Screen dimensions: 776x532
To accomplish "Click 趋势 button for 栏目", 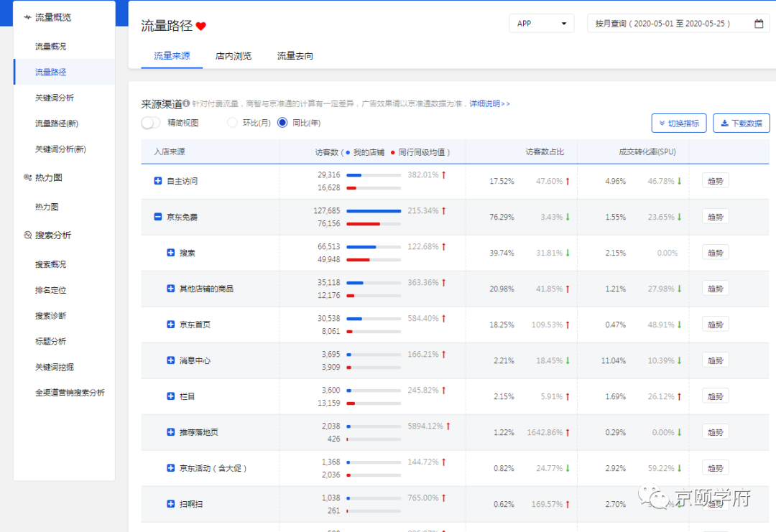I will (715, 396).
